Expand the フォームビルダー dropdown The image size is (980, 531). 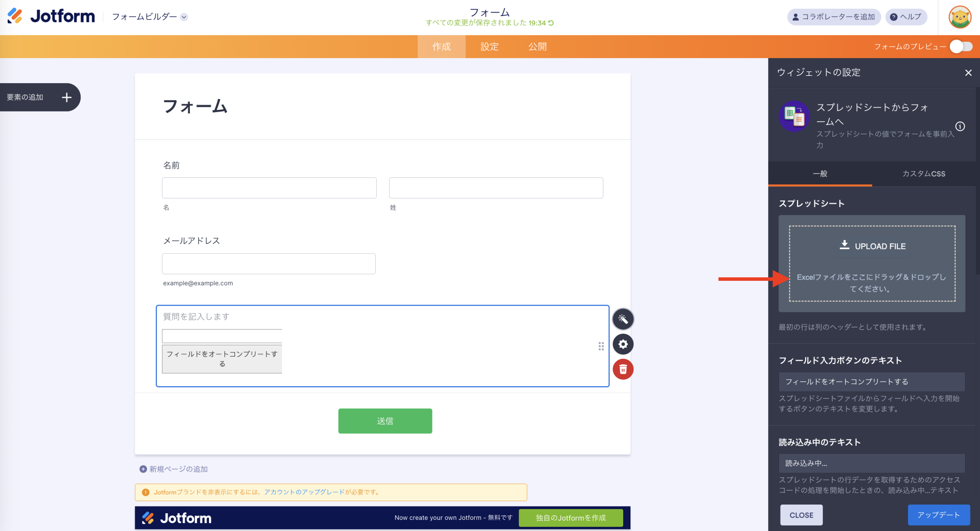point(185,17)
